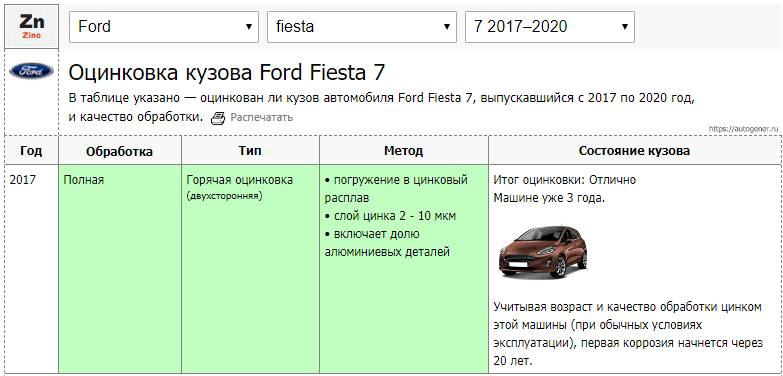Screen dimensions: 783x376
Task: Click the Распечатать print link
Action: 261,118
